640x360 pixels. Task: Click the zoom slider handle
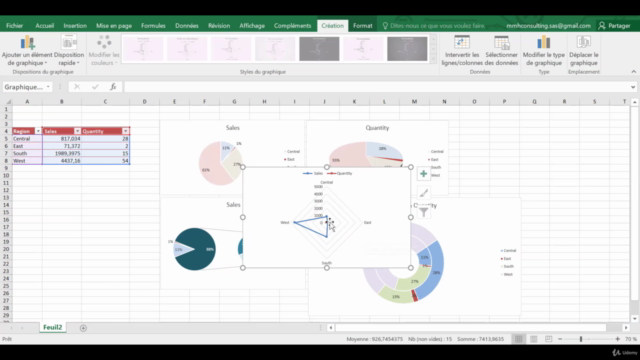click(581, 339)
